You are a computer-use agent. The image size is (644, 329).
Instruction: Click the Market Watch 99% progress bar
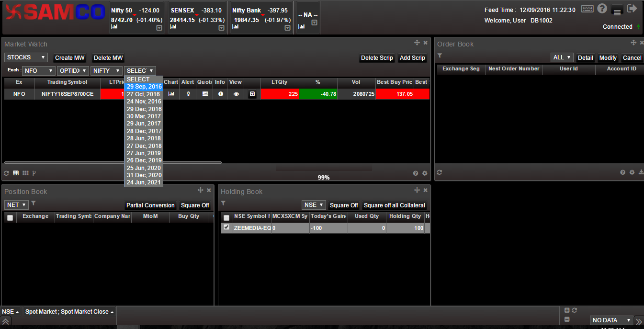[324, 169]
